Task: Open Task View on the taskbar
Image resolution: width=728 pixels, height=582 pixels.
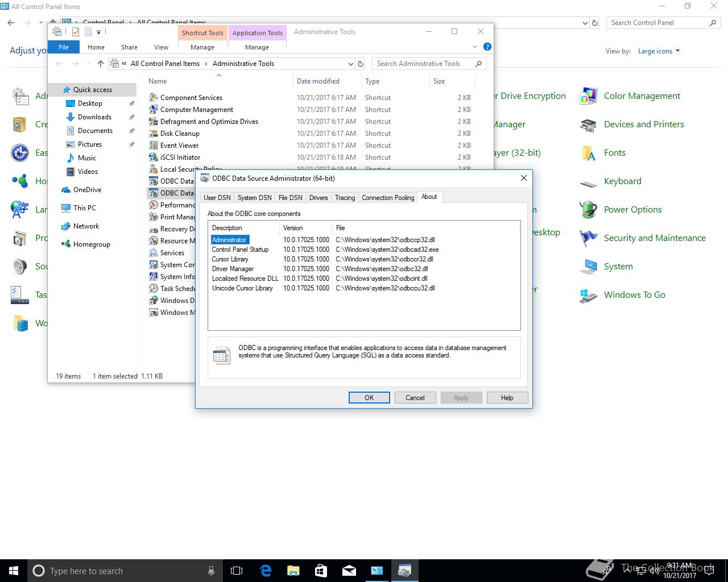Action: (237, 571)
